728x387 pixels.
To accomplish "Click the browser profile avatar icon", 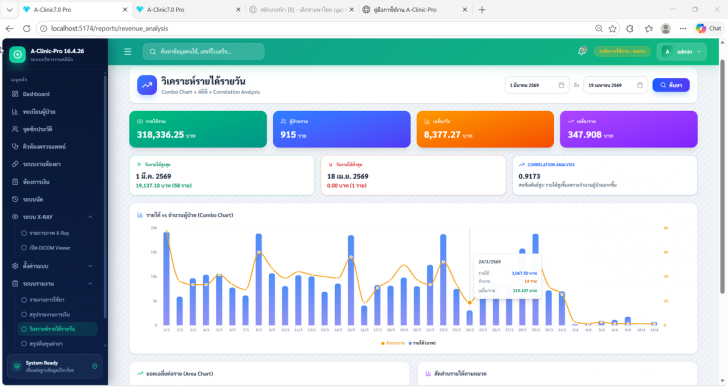I will point(665,28).
